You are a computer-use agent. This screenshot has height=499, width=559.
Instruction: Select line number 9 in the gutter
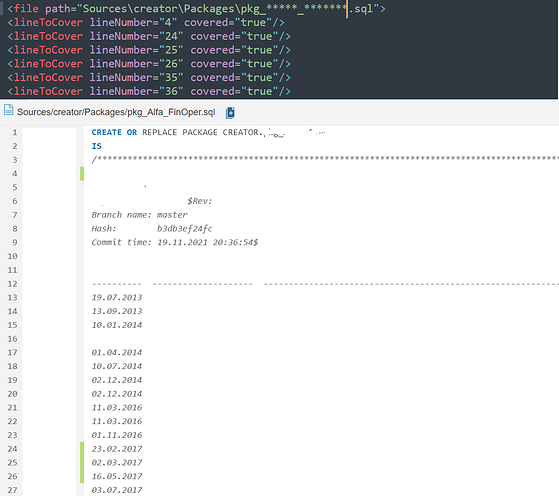15,242
